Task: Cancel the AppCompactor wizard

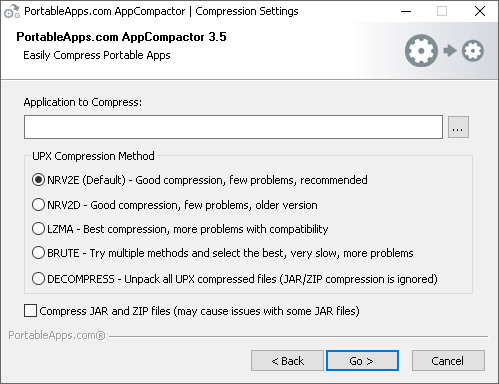Action: pos(448,361)
